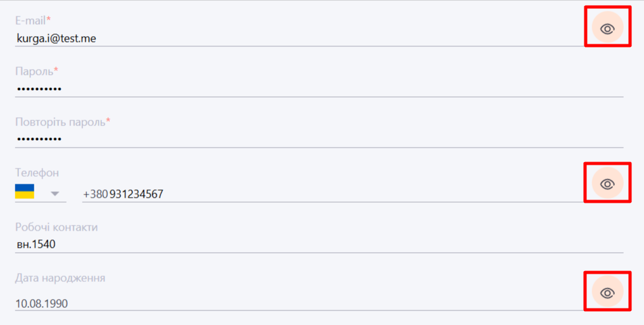Click the E-mail field label

30,20
